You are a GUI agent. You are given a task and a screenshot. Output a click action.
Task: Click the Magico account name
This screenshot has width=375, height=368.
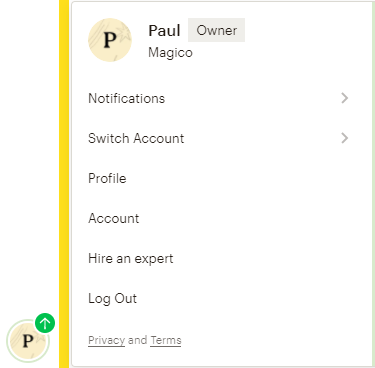(x=170, y=53)
